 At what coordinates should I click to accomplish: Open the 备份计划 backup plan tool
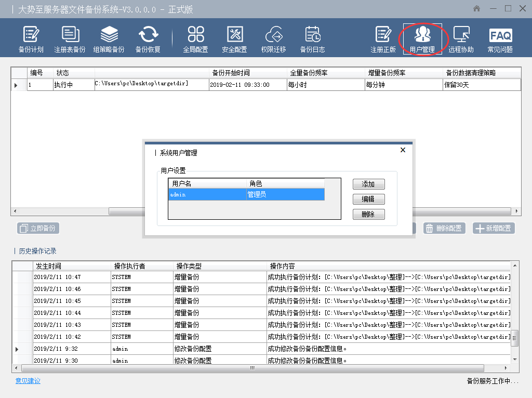31,39
